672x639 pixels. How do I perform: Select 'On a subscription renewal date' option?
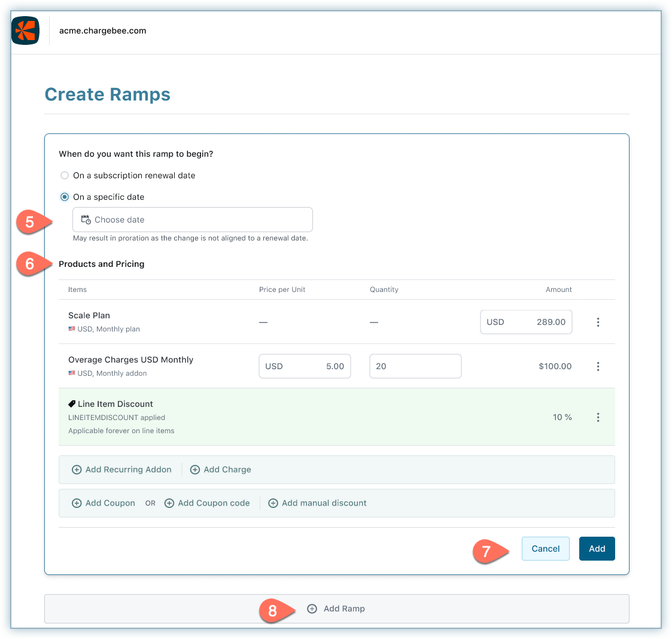(65, 175)
